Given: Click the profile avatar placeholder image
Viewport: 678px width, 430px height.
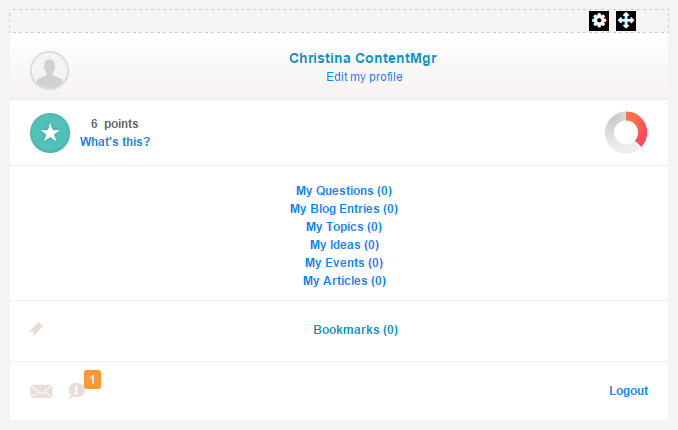Looking at the screenshot, I should pyautogui.click(x=50, y=71).
